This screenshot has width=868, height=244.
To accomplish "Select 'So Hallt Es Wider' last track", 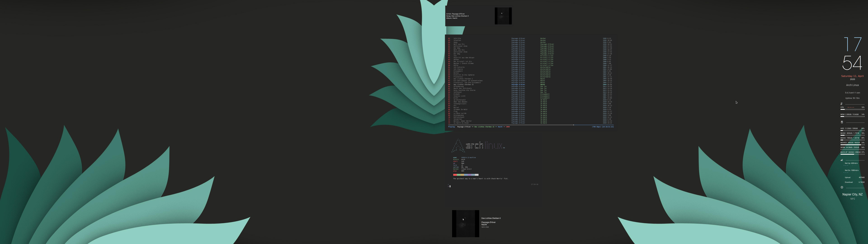I will click(461, 123).
